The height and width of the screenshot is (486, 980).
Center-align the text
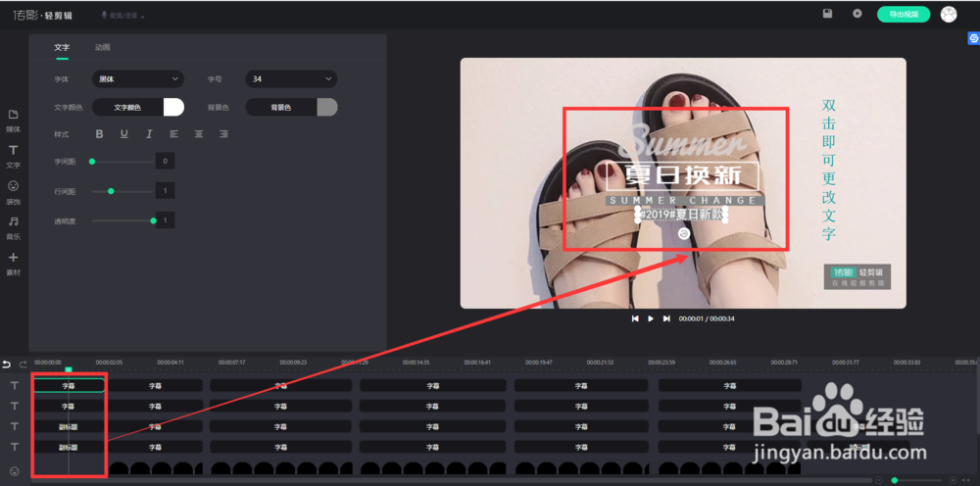tap(198, 133)
